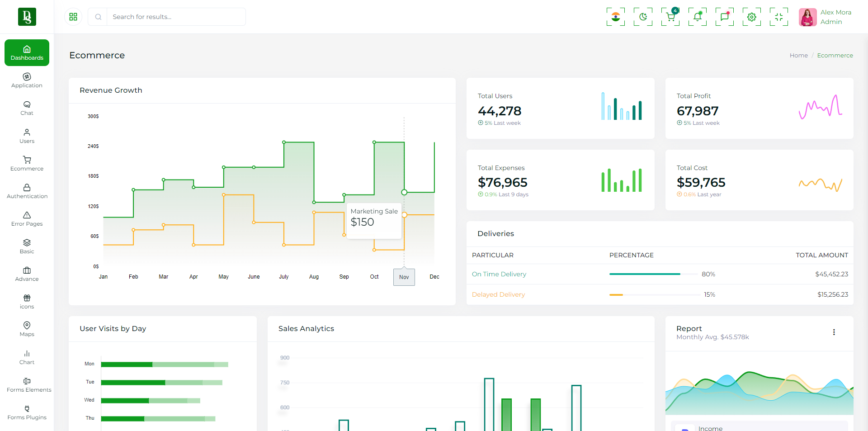868x431 pixels.
Task: Open the shopping cart icon in header
Action: click(670, 17)
